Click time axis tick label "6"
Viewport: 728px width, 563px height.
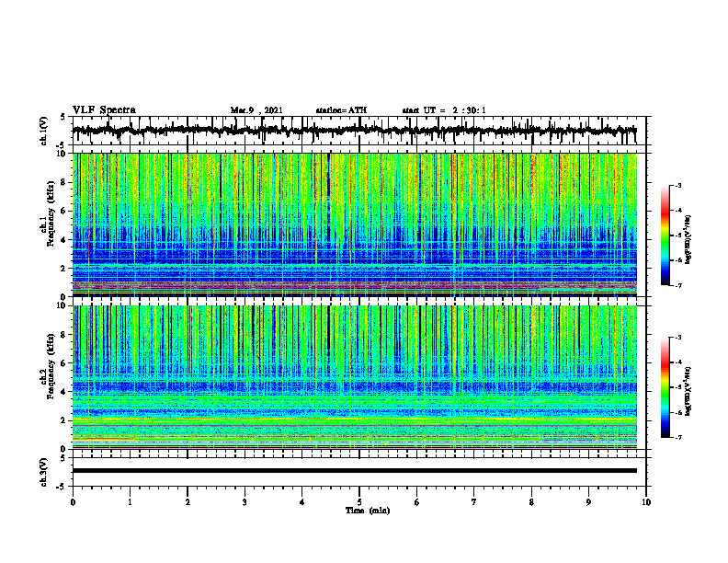[x=417, y=502]
